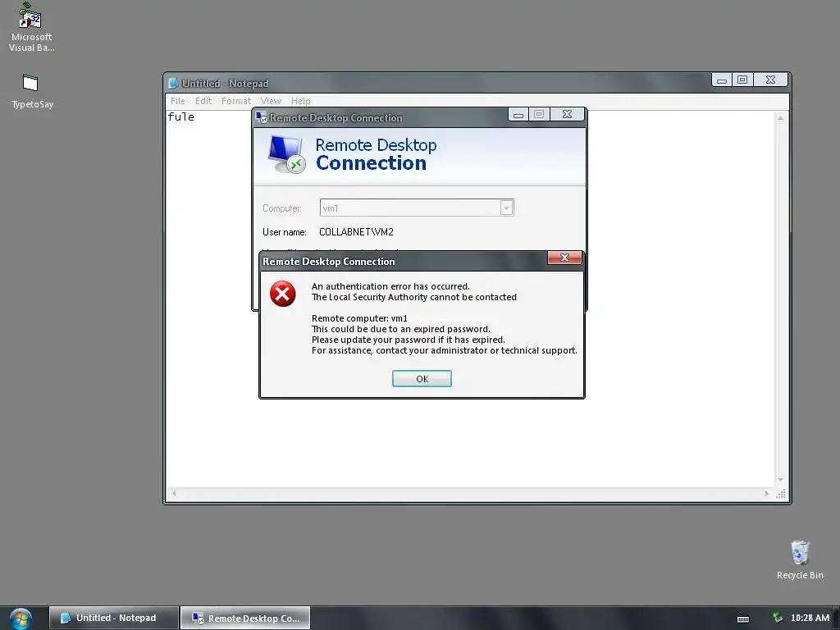Screen dimensions: 840x630
Task: Click the Remote Desktop monitor logo icon
Action: (x=286, y=154)
